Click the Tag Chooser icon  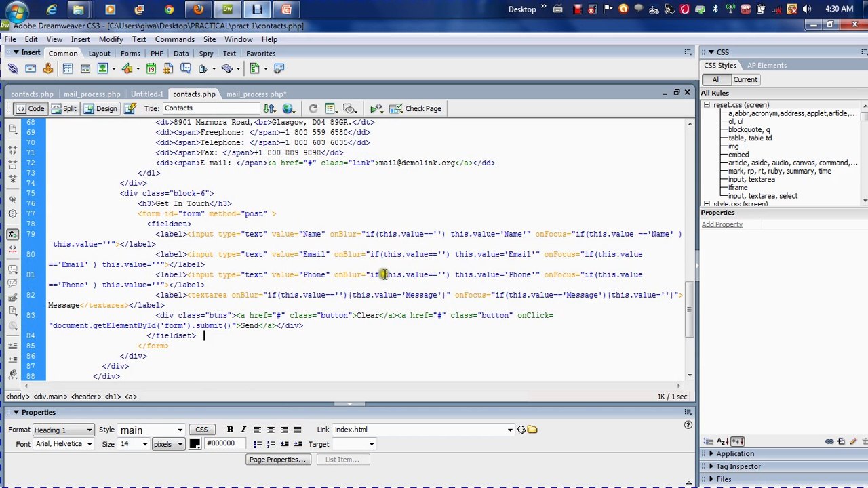(279, 68)
